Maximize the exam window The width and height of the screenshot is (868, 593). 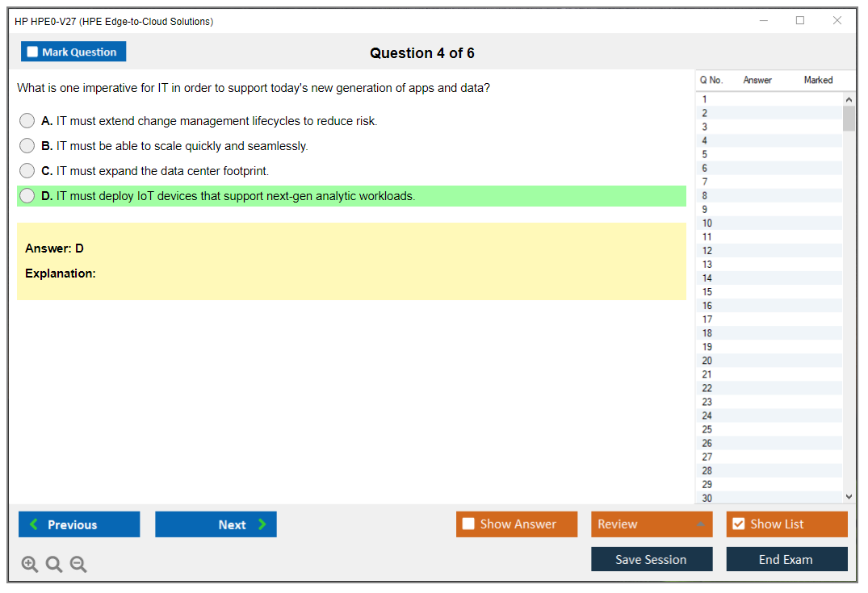point(800,21)
